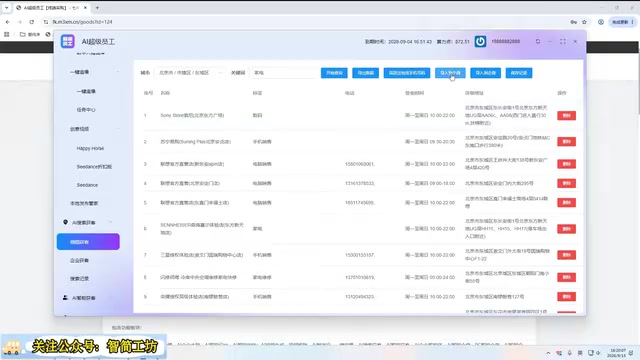The height and width of the screenshot is (360, 640).
Task: Click the 开始查询 blue button
Action: pos(334,73)
